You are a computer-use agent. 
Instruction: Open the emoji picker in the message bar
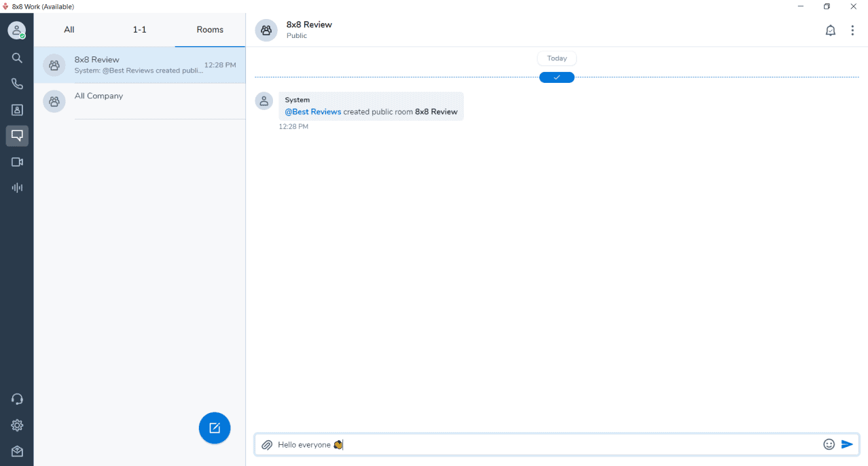point(829,444)
